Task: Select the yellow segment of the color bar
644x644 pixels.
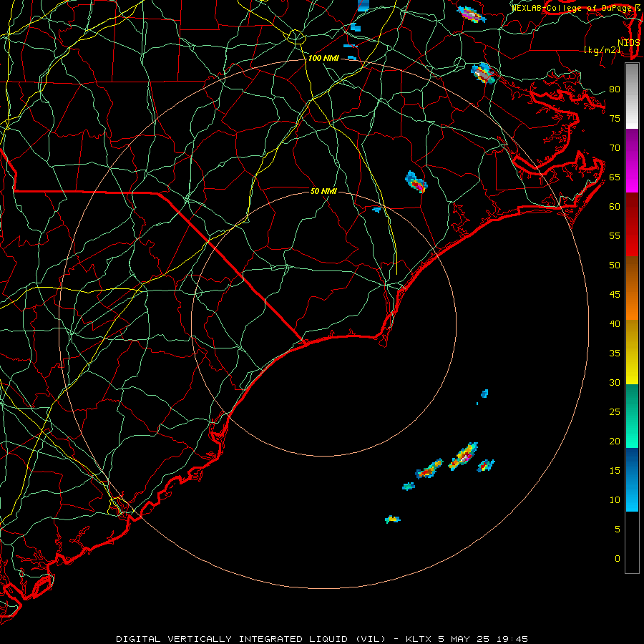Action: [x=632, y=352]
